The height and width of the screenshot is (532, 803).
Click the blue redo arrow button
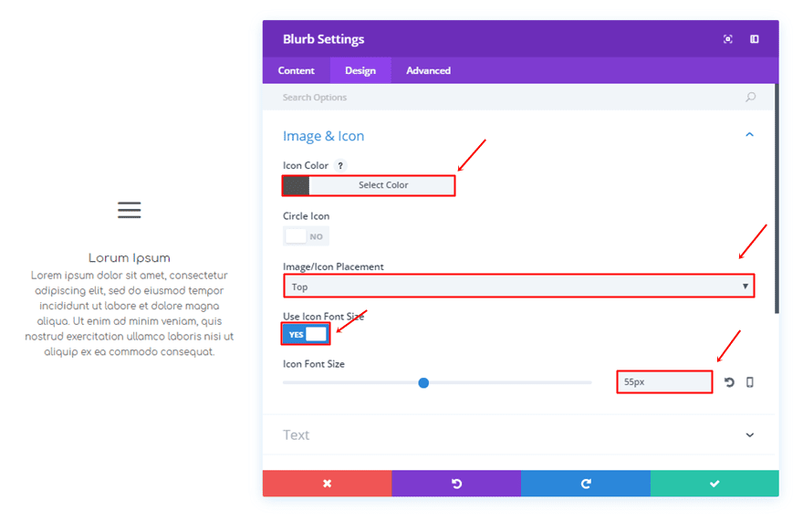point(586,484)
